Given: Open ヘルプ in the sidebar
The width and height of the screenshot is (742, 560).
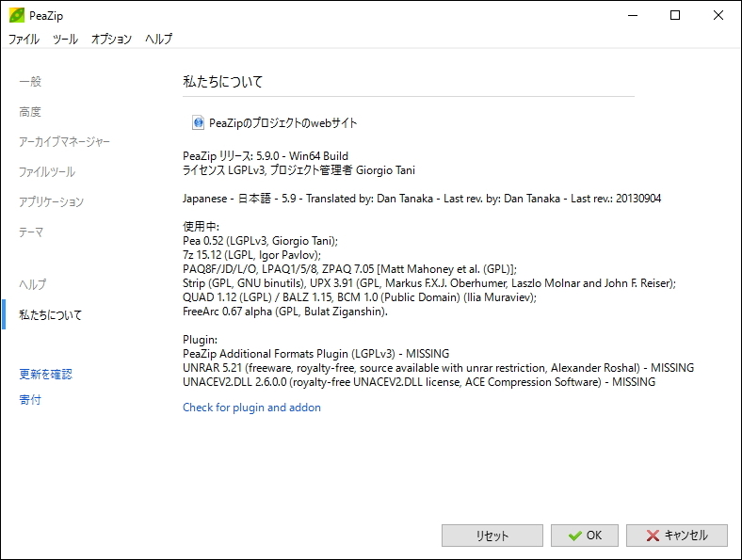Looking at the screenshot, I should click(33, 284).
